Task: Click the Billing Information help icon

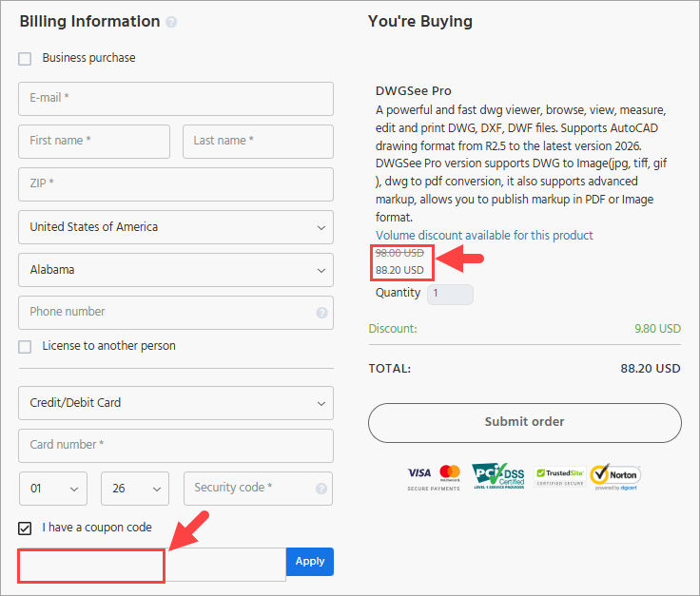Action: pos(171,22)
